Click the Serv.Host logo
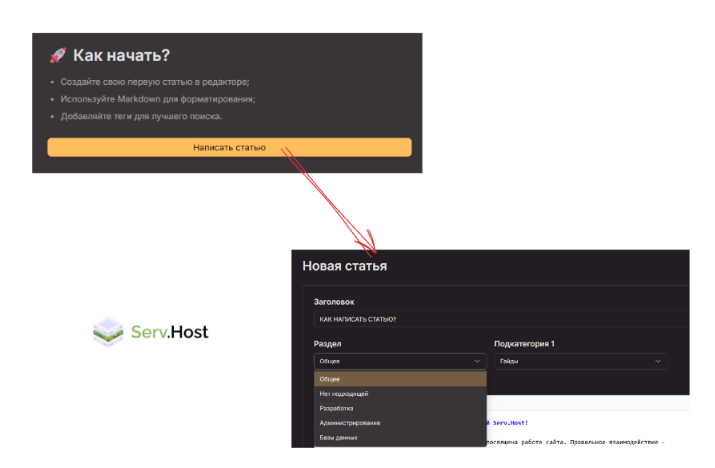Viewport: 715px width, 468px height. (150, 332)
